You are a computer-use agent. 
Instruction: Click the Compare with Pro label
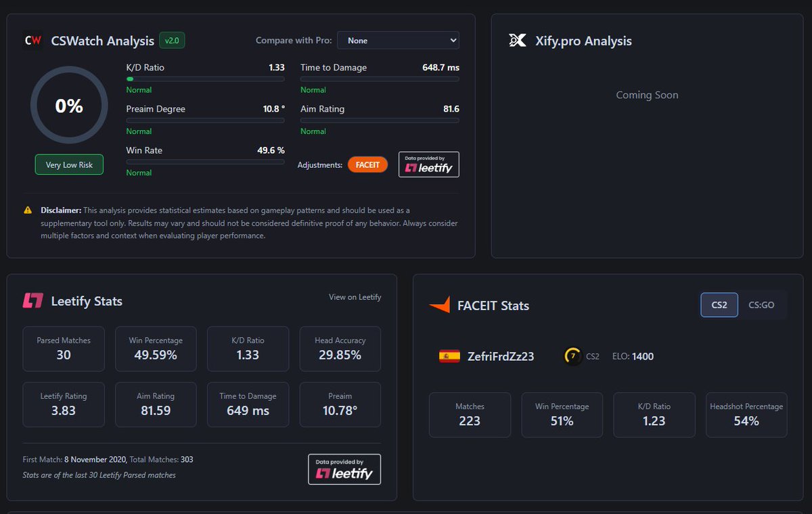(294, 41)
